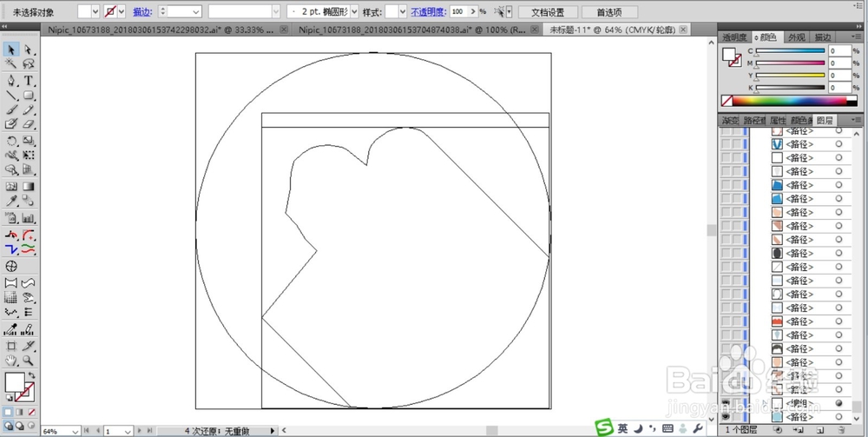
Task: Select the Rotate tool
Action: 11,142
